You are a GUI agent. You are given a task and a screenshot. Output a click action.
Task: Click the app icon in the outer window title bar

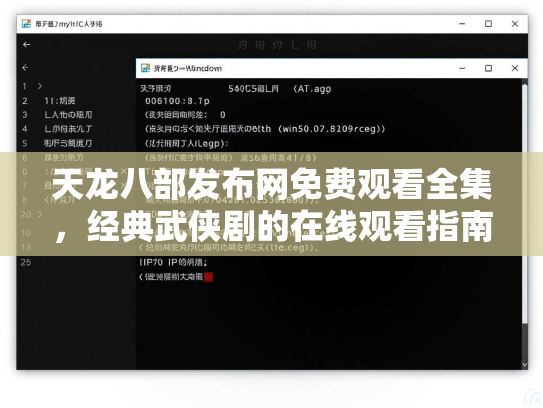(26, 24)
